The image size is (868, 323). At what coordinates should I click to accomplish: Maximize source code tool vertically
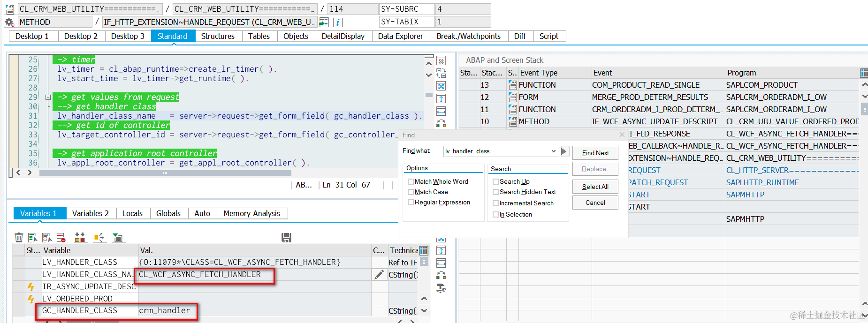point(441,98)
